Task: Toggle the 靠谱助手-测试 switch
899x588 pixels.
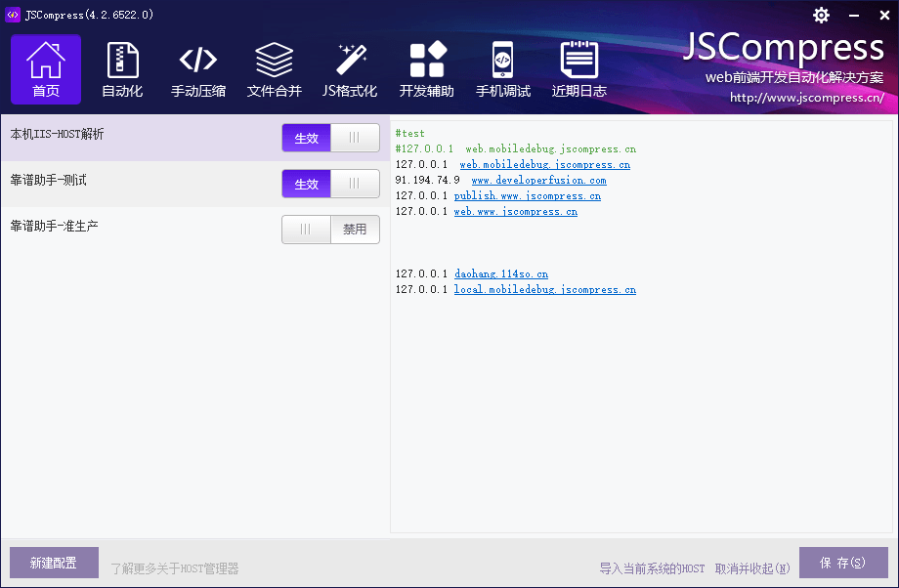Action: point(331,184)
